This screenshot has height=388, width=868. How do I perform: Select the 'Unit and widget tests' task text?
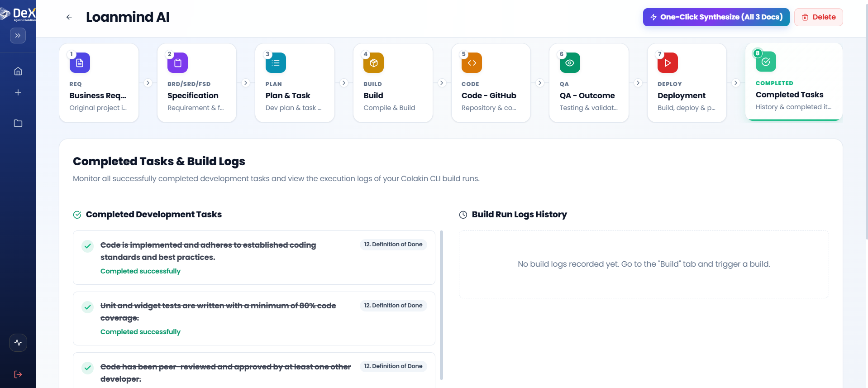point(218,312)
